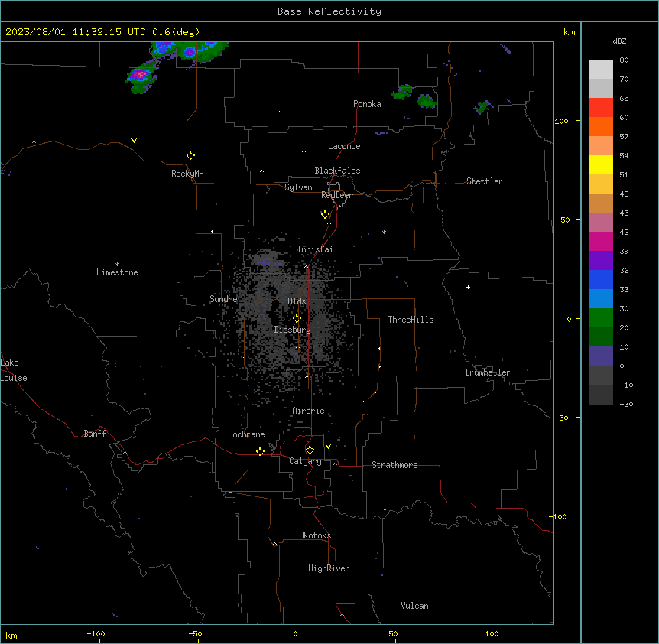Click the RockyMH label
659x644 pixels.
coord(187,174)
